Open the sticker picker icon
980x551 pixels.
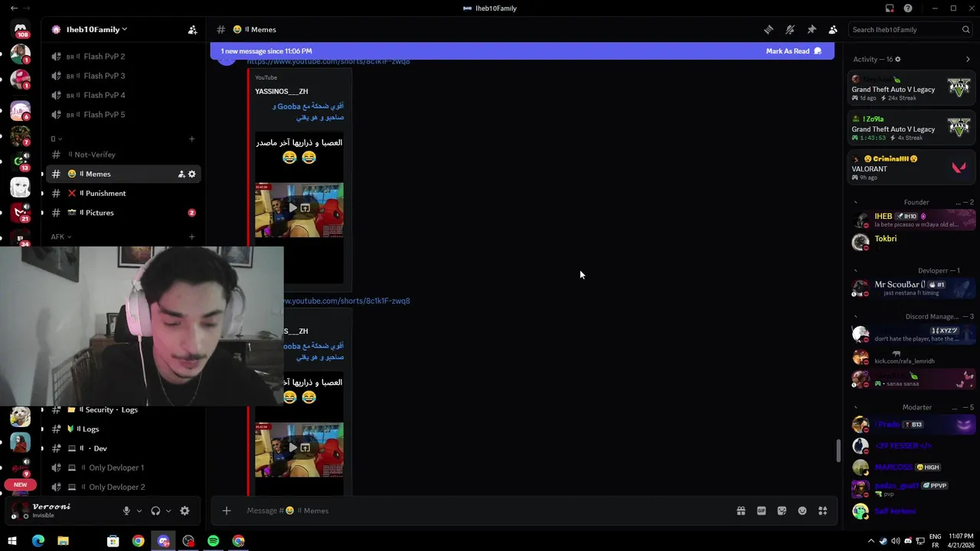tap(782, 511)
